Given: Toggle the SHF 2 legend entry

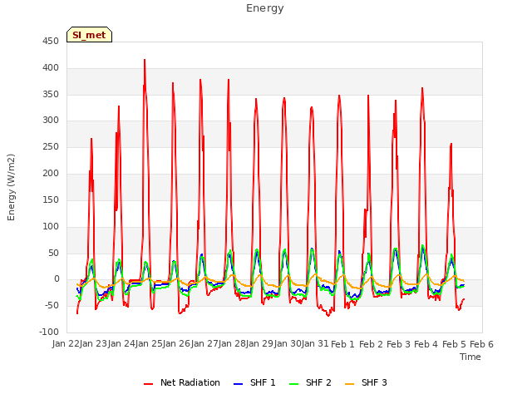Looking at the screenshot, I should coord(310,382).
